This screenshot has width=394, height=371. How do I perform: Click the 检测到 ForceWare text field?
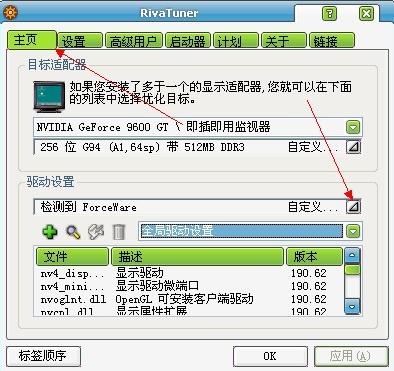click(189, 207)
